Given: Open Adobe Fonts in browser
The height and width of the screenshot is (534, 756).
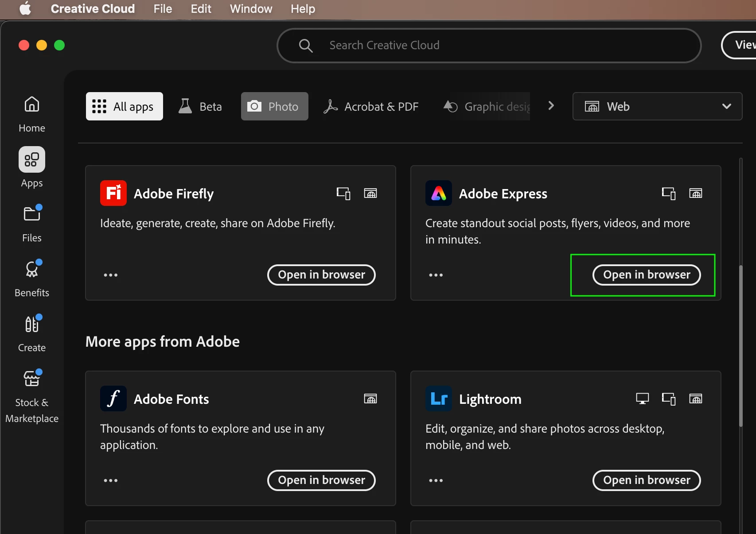Looking at the screenshot, I should click(x=321, y=480).
